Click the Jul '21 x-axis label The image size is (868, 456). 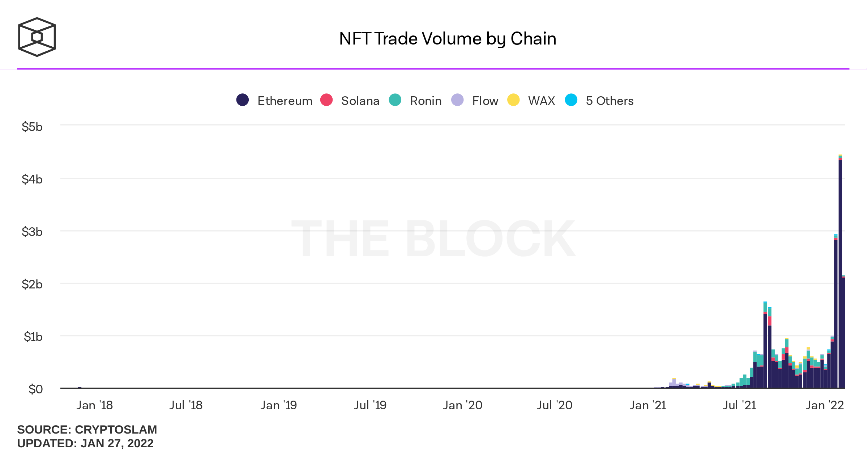click(x=739, y=405)
